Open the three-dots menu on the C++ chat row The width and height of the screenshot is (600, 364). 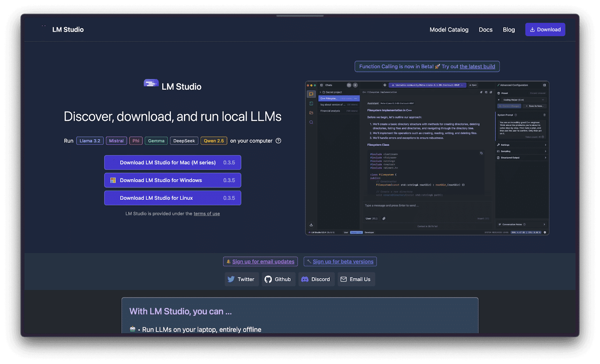(356, 98)
